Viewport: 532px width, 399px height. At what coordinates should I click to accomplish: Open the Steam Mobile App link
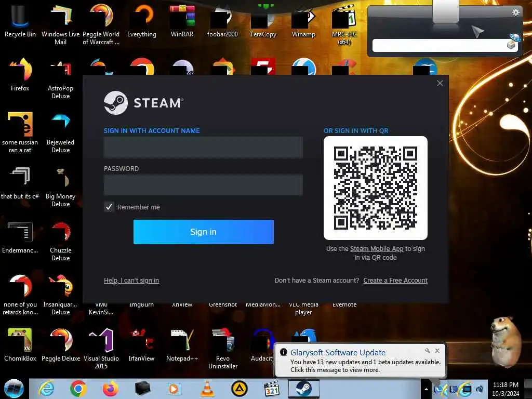[x=377, y=249]
